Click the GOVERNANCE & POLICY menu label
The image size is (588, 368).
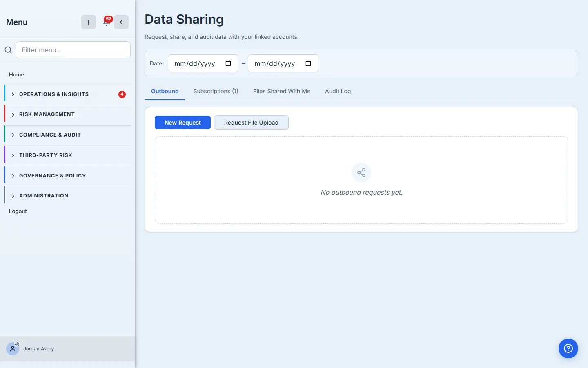(x=53, y=176)
